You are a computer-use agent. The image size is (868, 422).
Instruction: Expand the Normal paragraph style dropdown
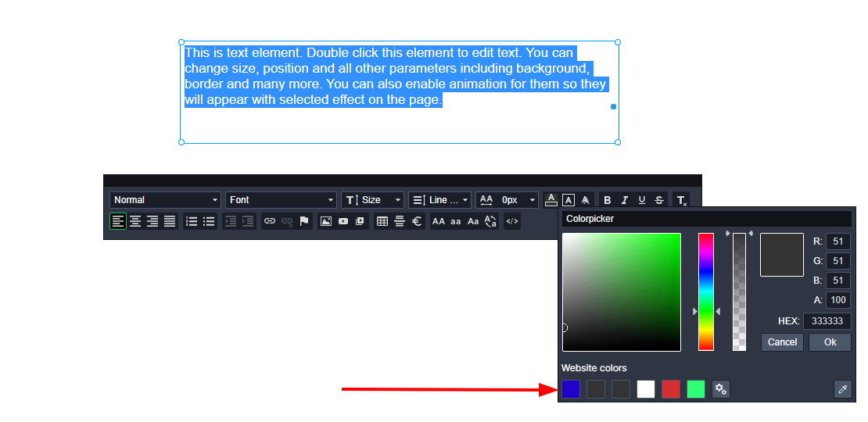(165, 200)
